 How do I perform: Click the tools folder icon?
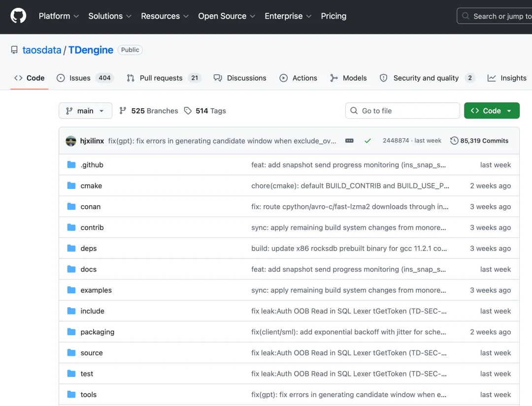(x=71, y=395)
